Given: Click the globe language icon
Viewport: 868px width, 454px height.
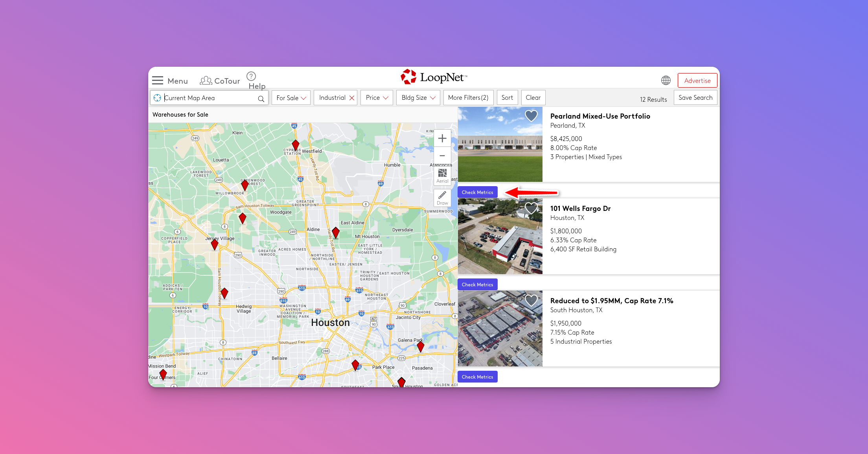Looking at the screenshot, I should point(666,81).
